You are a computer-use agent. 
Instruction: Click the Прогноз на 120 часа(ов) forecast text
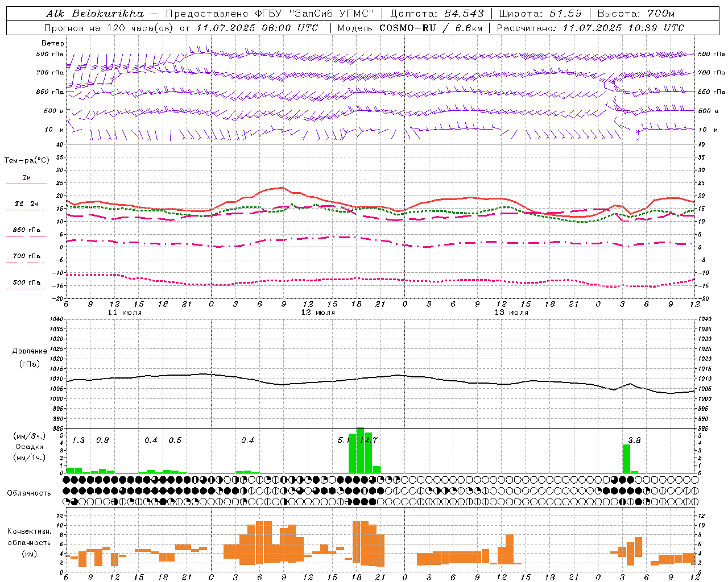109,28
